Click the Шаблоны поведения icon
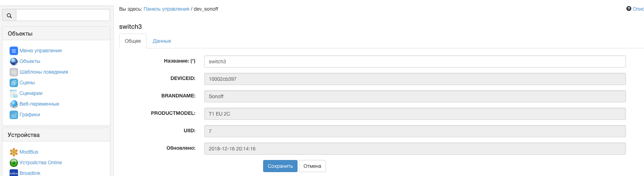644x176 pixels. (x=13, y=72)
